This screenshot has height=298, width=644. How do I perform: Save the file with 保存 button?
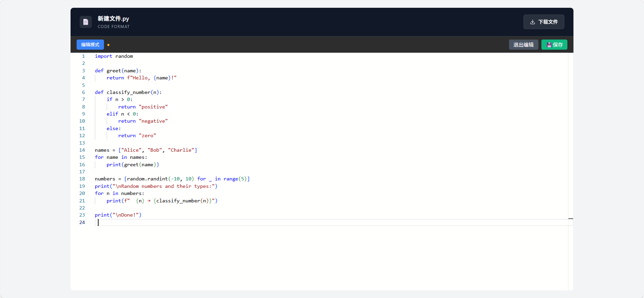(554, 45)
